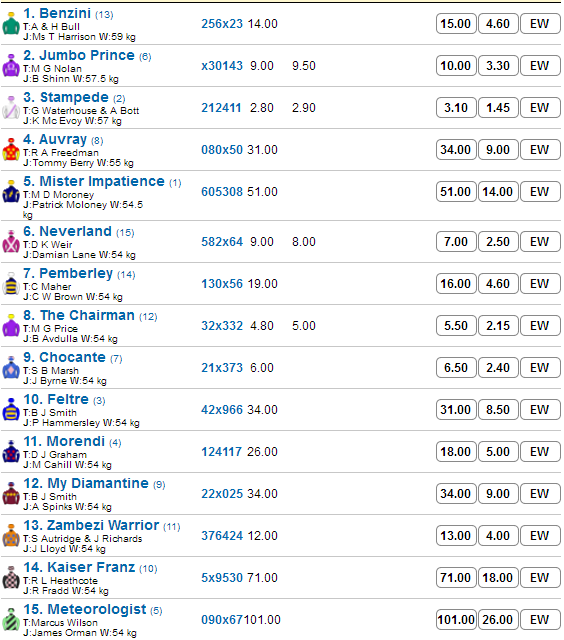Click Pemberley's striped silks icon
Image resolution: width=564 pixels, height=640 pixels.
point(11,284)
